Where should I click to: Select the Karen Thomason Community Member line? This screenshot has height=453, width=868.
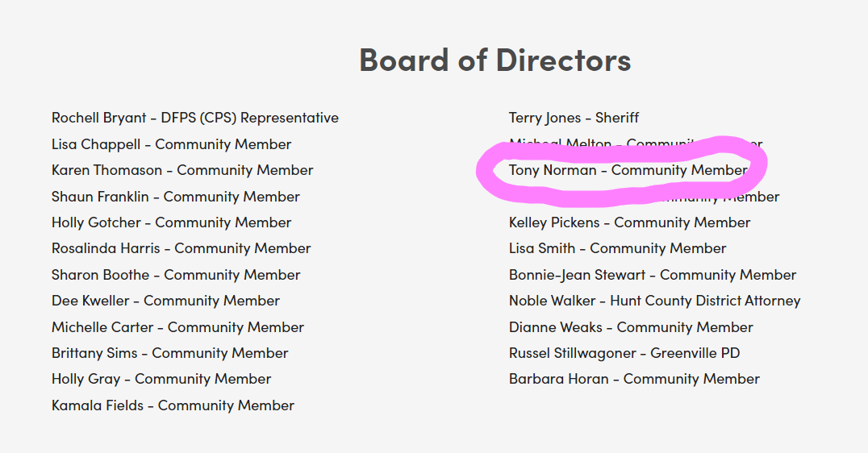pos(182,170)
